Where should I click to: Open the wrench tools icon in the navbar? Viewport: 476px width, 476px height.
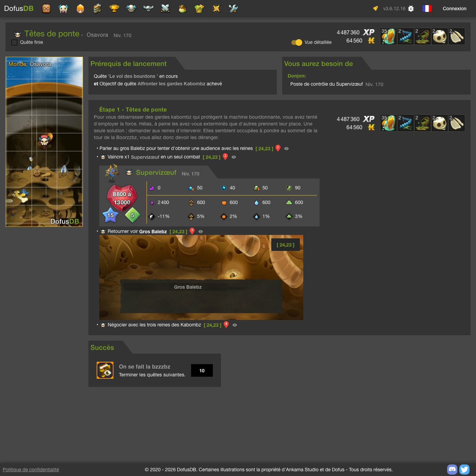(x=233, y=8)
